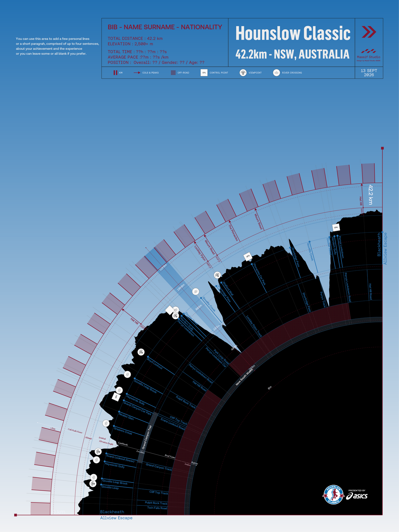Click the viewpoint icon above Walford Wall

pyautogui.click(x=217, y=275)
